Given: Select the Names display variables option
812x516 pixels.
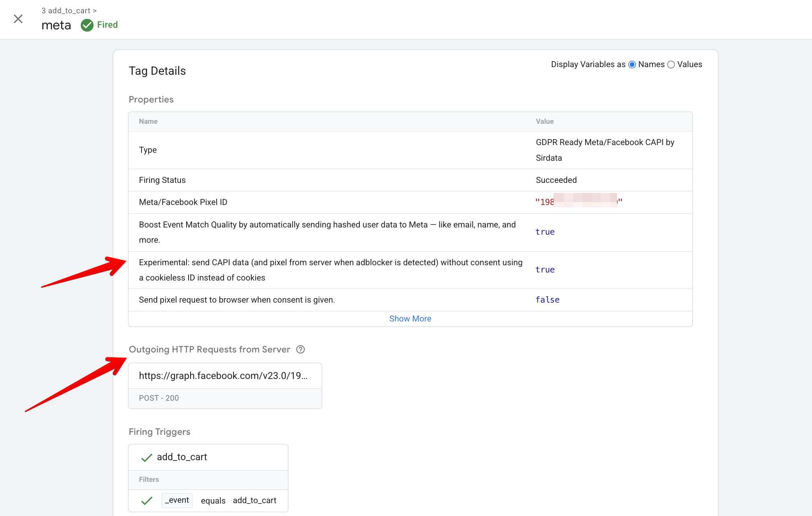Looking at the screenshot, I should (632, 64).
